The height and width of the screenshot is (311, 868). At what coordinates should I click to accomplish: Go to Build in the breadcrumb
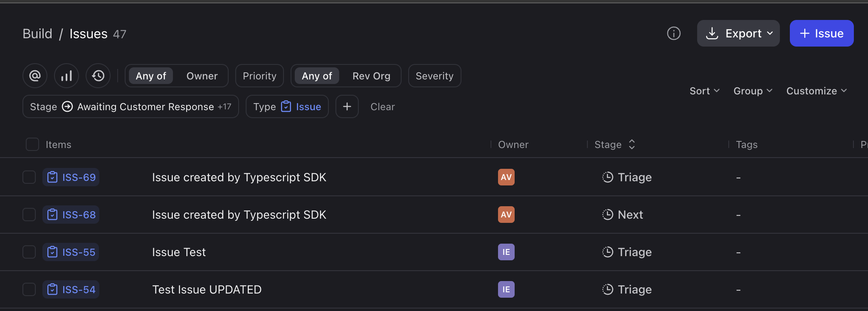click(37, 34)
